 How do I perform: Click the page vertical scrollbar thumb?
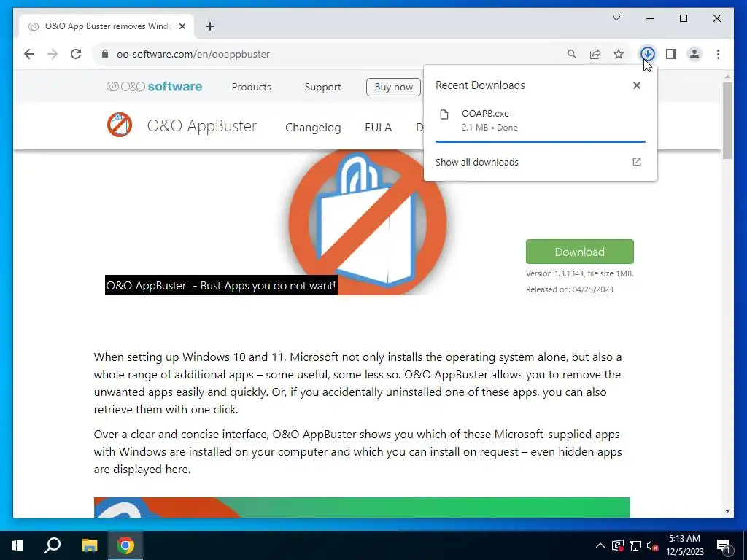point(727,120)
